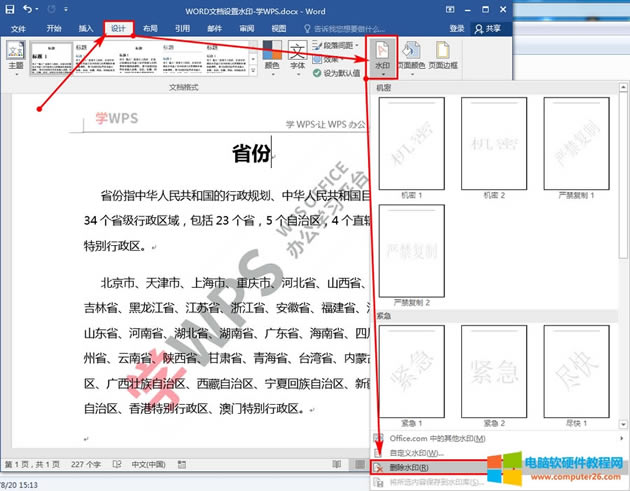Screen dimensions: 630x491
Task: Open the 字体 (Fonts) theme button
Action: coord(297,56)
